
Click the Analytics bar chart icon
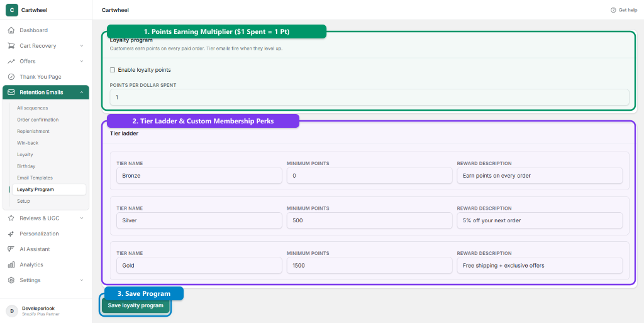pyautogui.click(x=11, y=264)
